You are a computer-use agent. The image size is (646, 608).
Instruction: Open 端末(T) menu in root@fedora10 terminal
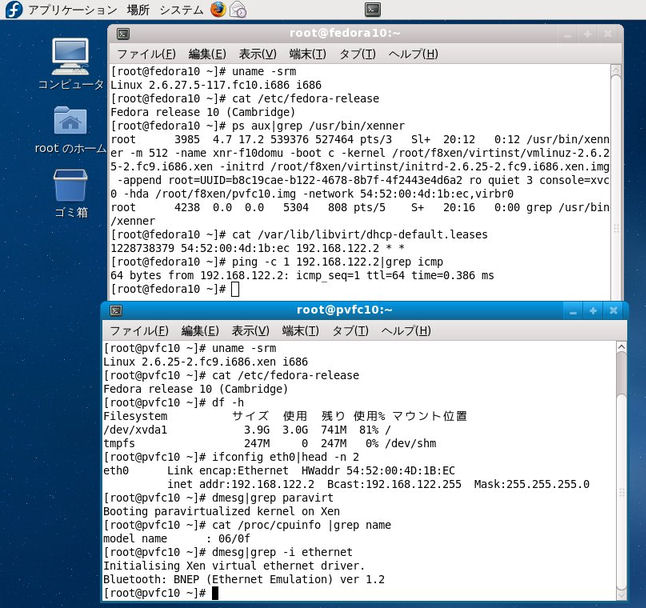pyautogui.click(x=308, y=54)
